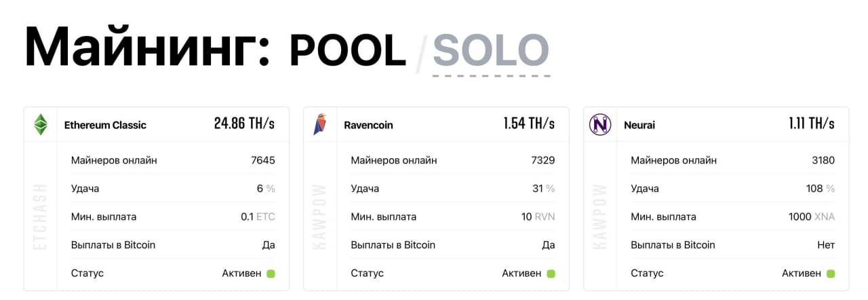Click the Neurai 1.11 TH/s hashrate
Image resolution: width=868 pixels, height=300 pixels.
811,124
